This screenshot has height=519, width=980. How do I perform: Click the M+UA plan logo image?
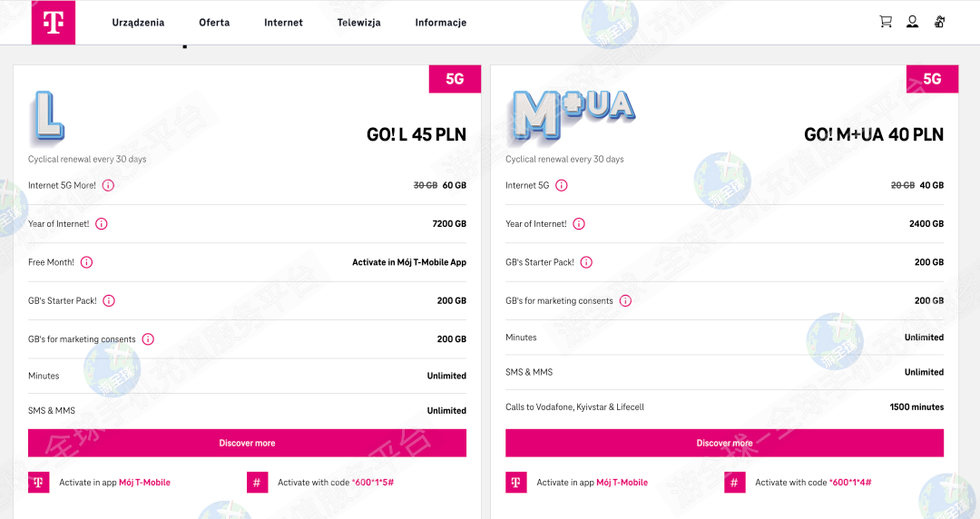(x=572, y=116)
